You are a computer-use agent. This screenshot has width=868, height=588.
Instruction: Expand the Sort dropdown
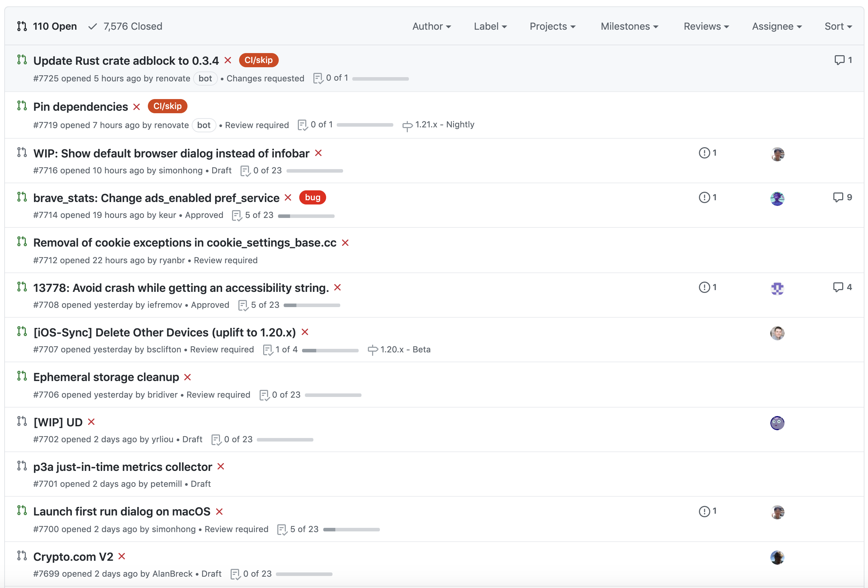point(838,27)
